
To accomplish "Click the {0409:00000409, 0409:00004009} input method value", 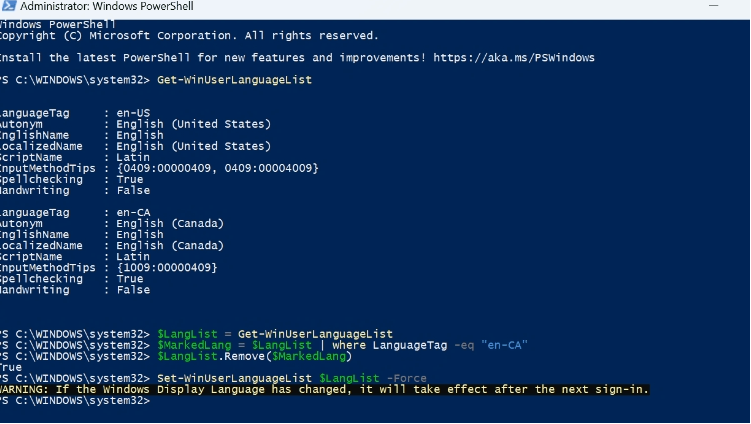I will (x=217, y=169).
